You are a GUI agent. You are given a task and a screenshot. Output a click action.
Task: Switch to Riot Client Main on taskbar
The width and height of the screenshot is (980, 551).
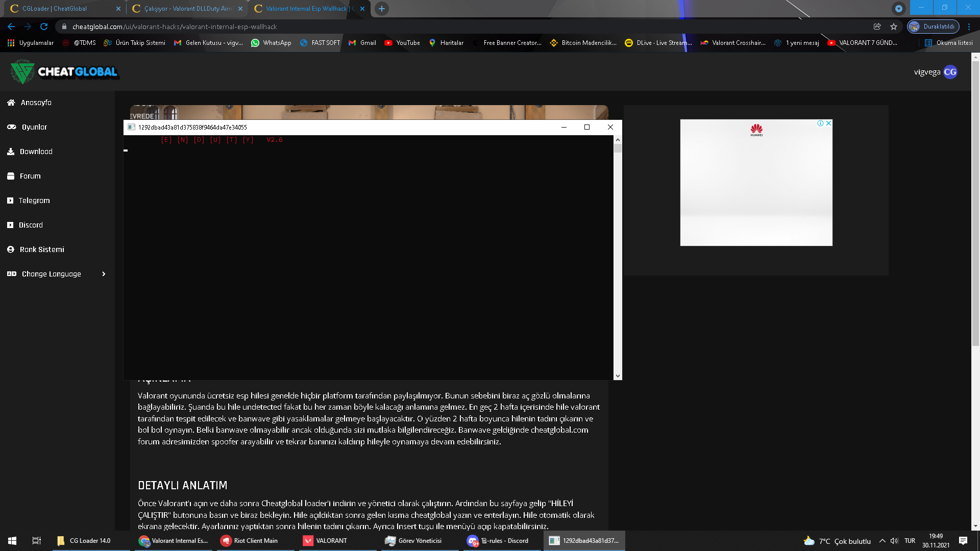pyautogui.click(x=256, y=541)
